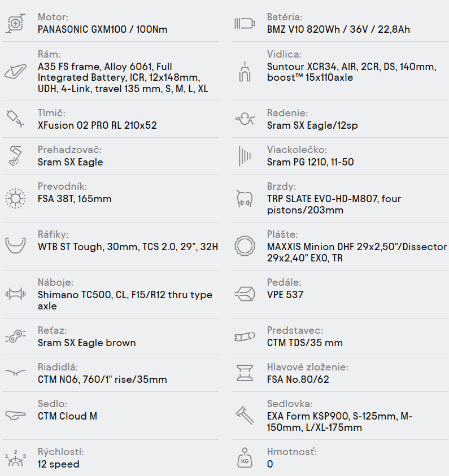The height and width of the screenshot is (476, 449).
Task: Select XFusion 02 PRO RL 210x52 text
Action: click(97, 125)
